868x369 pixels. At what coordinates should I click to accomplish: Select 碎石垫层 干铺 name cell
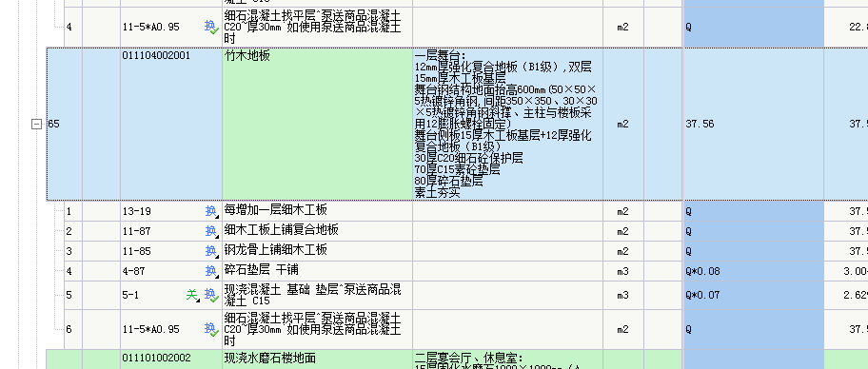tap(317, 271)
